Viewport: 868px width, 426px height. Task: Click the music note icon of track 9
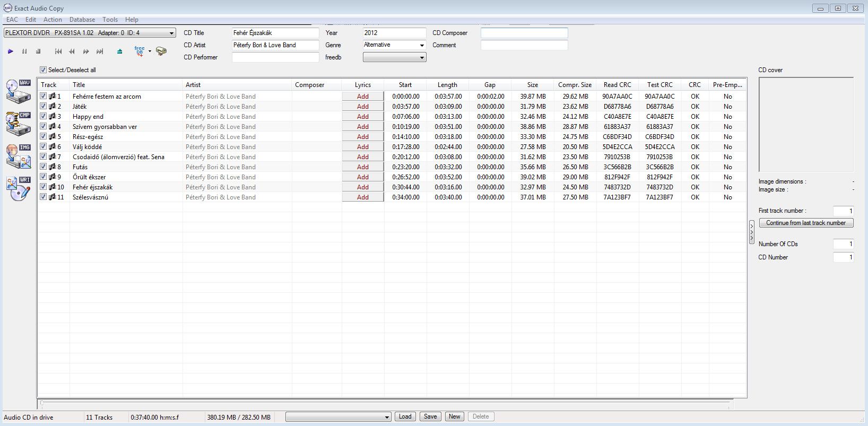pyautogui.click(x=52, y=177)
